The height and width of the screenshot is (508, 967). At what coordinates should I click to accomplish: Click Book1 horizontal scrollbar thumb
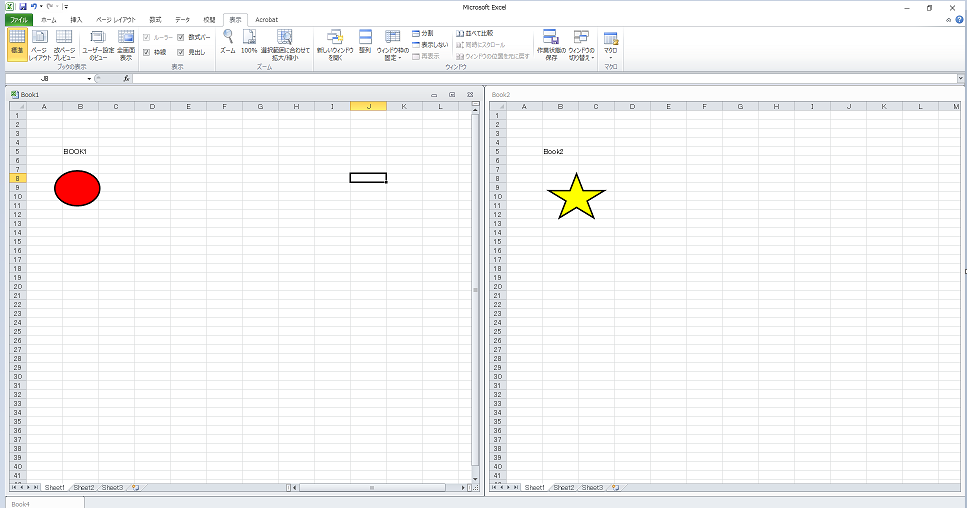point(372,488)
